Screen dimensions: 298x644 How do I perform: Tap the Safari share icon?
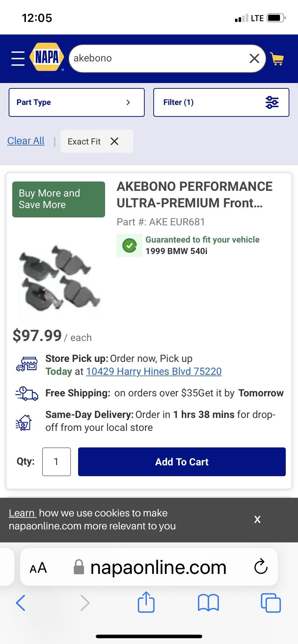pyautogui.click(x=146, y=602)
